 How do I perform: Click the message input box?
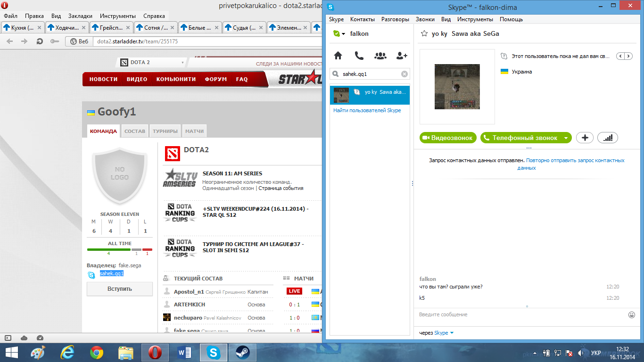coord(521,314)
